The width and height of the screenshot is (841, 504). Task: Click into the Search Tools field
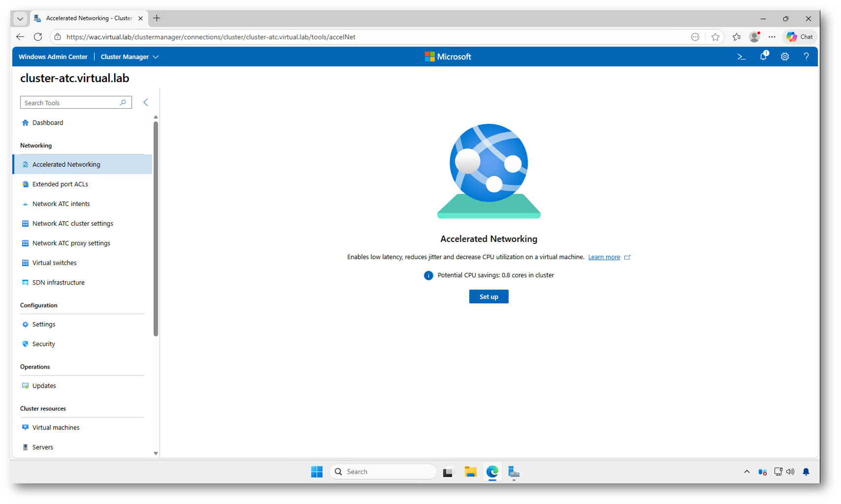tap(76, 102)
